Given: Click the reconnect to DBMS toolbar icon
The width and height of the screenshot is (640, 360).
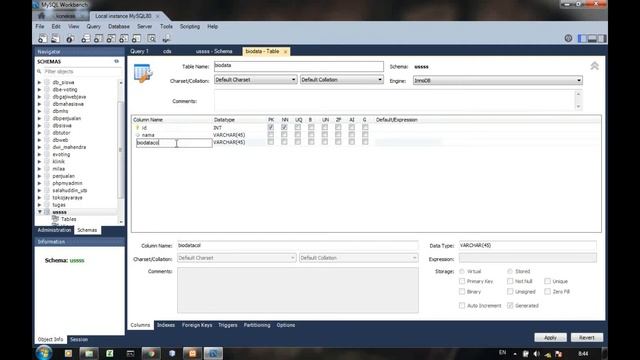Looking at the screenshot, I should [x=166, y=39].
